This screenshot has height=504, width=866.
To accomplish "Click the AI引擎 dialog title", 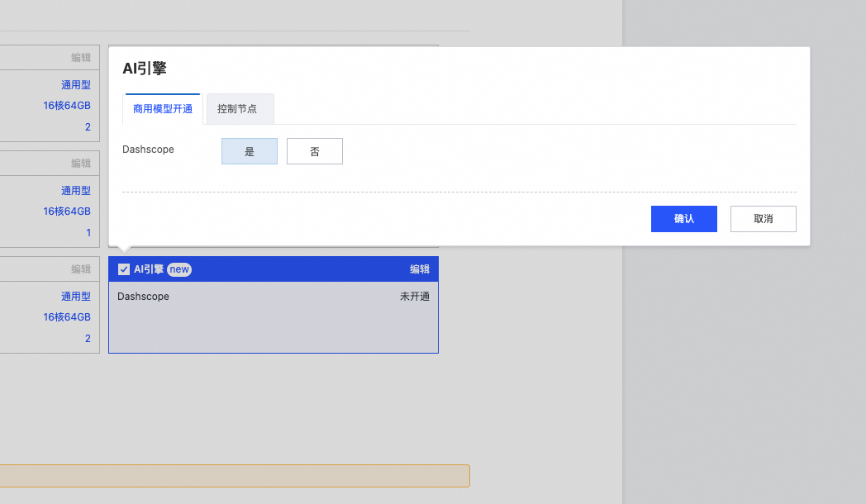I will (144, 69).
